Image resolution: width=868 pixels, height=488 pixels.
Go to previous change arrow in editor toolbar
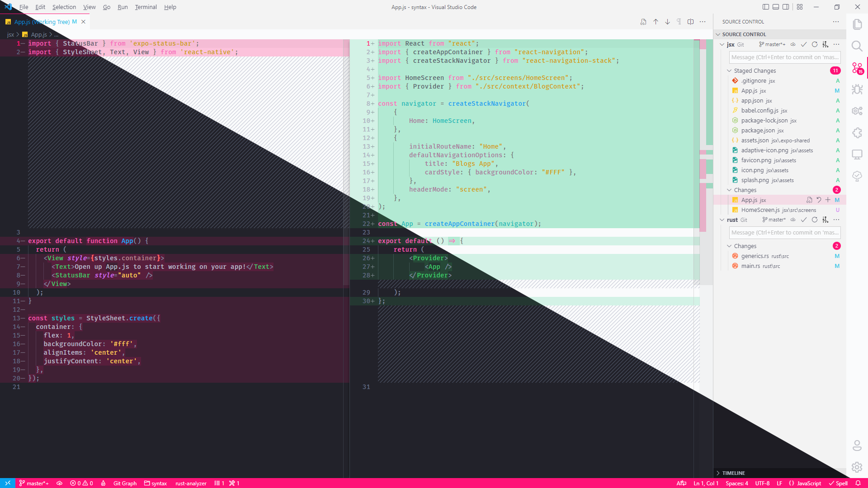[x=656, y=22]
